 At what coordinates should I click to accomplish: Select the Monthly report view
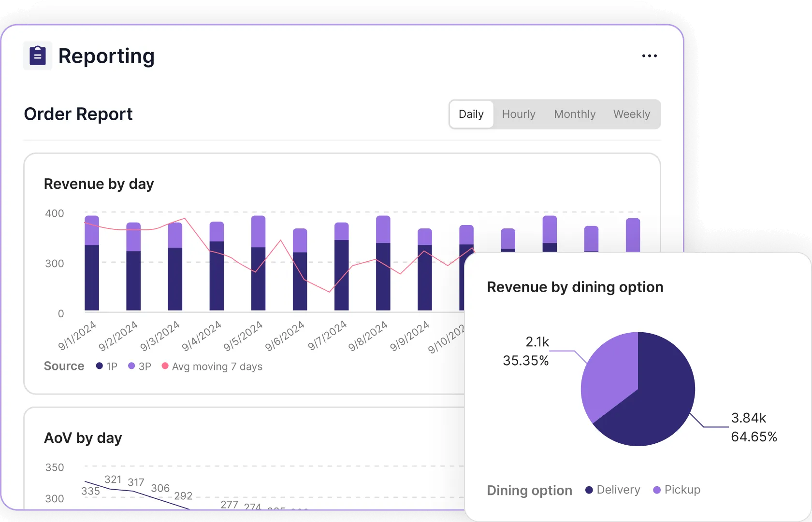point(574,114)
